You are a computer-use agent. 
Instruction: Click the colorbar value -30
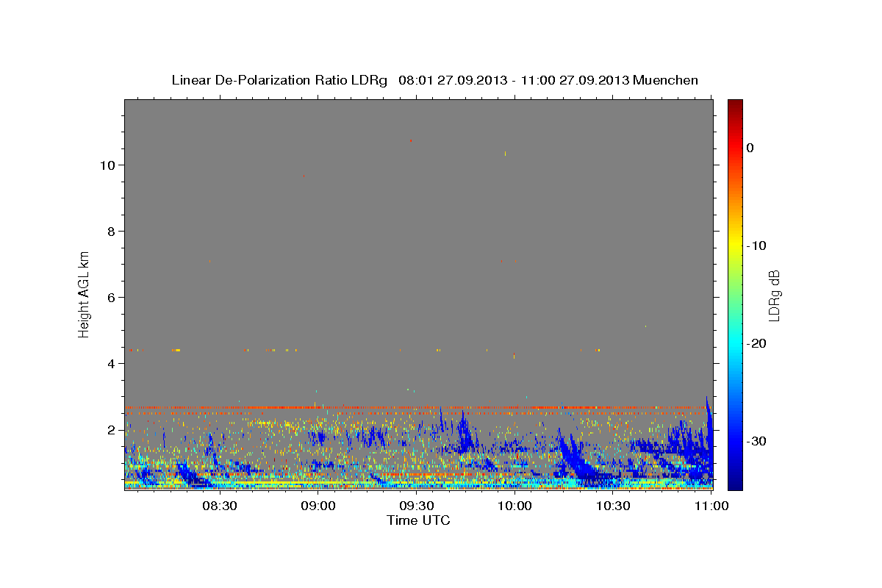756,441
